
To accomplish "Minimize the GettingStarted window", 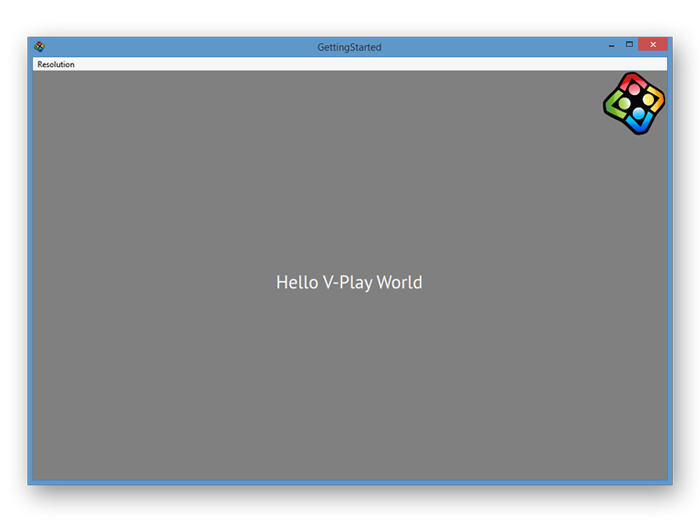I will click(x=611, y=45).
